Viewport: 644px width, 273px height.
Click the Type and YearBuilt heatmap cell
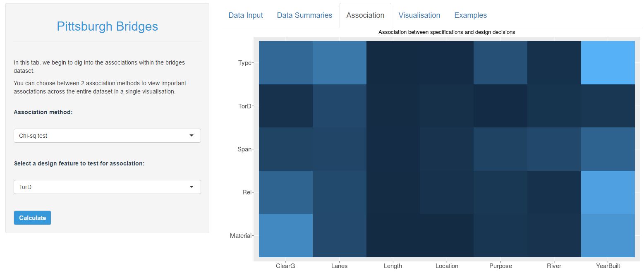(608, 63)
